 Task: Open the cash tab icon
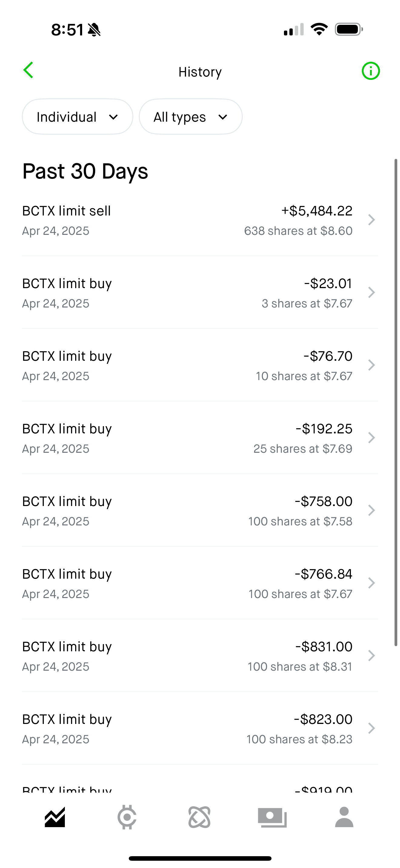click(x=272, y=817)
